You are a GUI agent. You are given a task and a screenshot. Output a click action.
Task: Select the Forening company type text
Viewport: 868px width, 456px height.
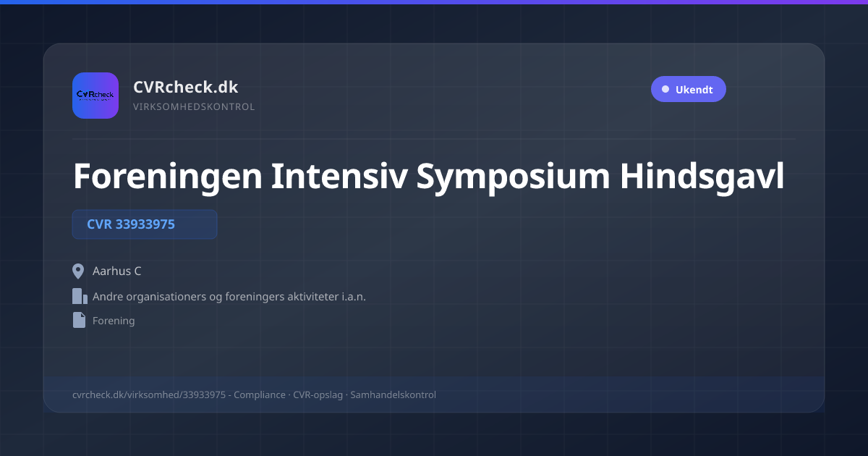click(x=114, y=321)
